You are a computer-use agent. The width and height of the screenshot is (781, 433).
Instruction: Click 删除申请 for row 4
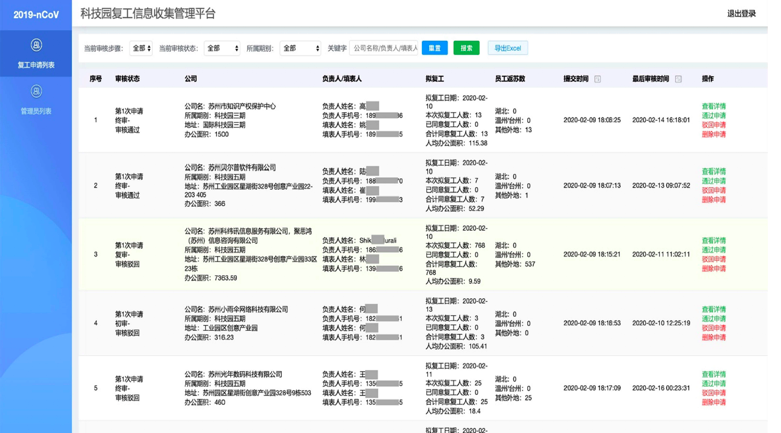pyautogui.click(x=713, y=337)
